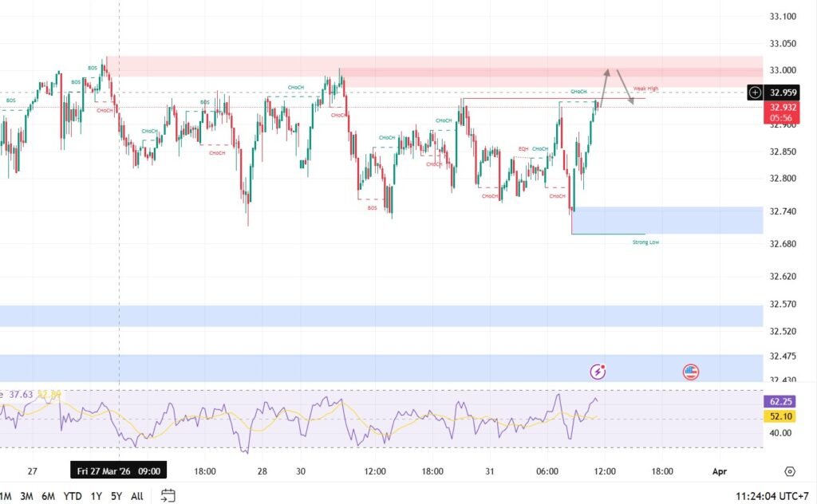Screen dimensions: 817x504
Task: Click the US flag economic event icon
Action: click(691, 371)
